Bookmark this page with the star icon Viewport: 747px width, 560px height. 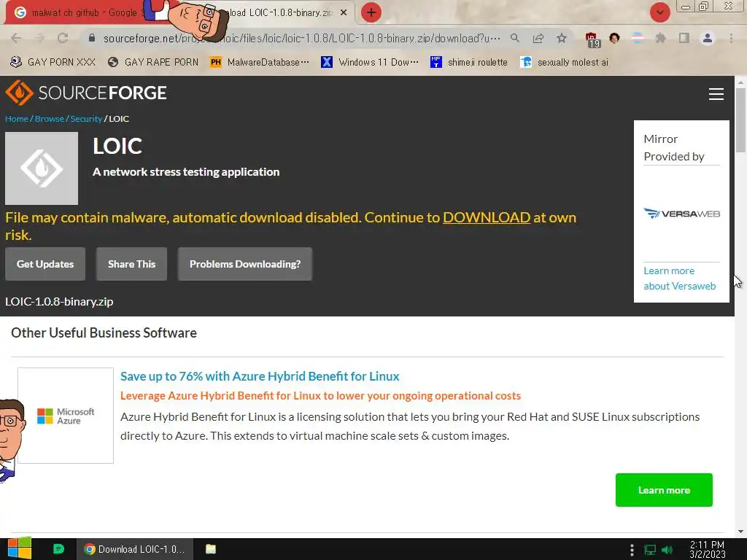562,38
